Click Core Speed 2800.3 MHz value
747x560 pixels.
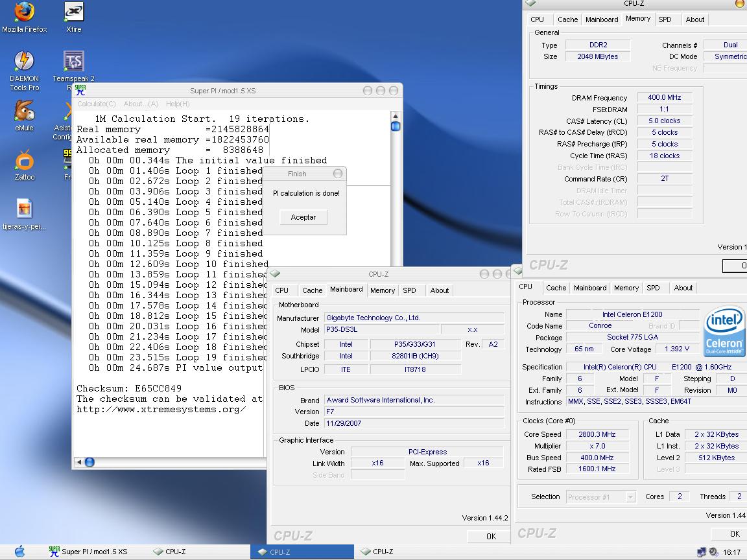coord(597,434)
